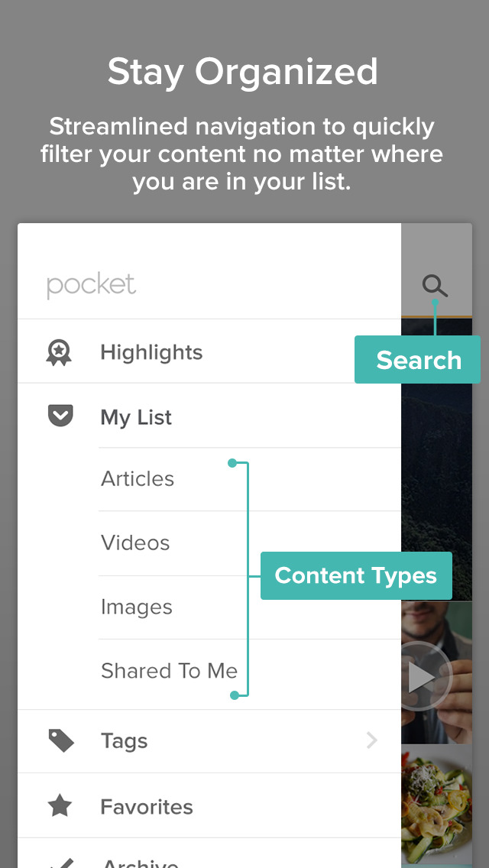Click the pocket logo
The image size is (489, 868).
click(x=92, y=286)
